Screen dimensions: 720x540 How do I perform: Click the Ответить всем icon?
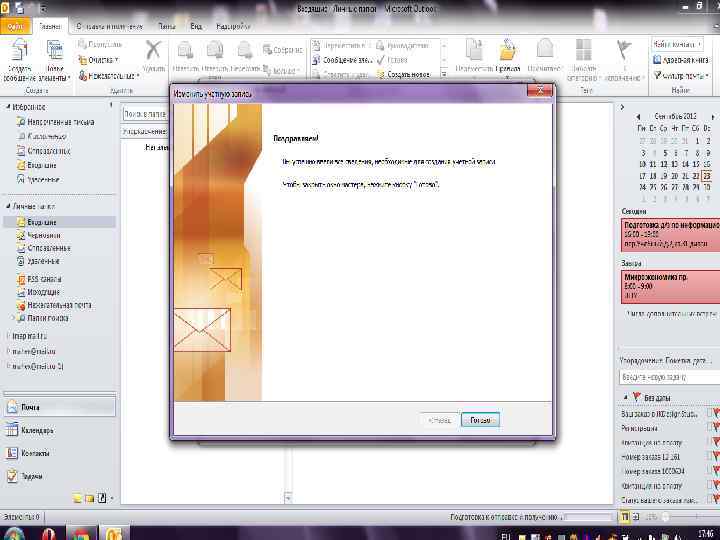point(214,56)
